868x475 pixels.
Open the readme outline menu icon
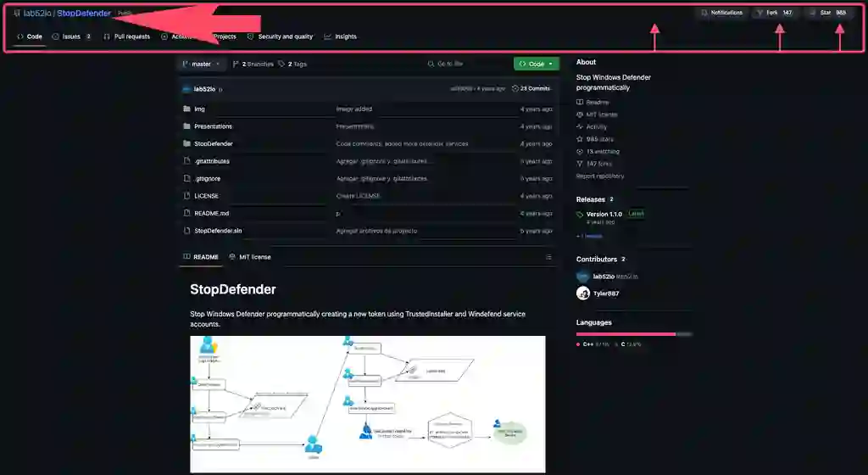click(x=548, y=257)
